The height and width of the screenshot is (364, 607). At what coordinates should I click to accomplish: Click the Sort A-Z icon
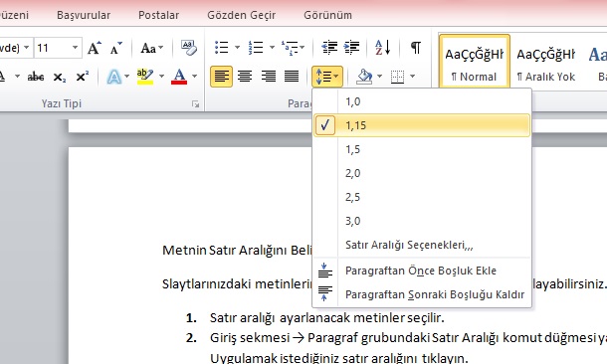point(382,48)
